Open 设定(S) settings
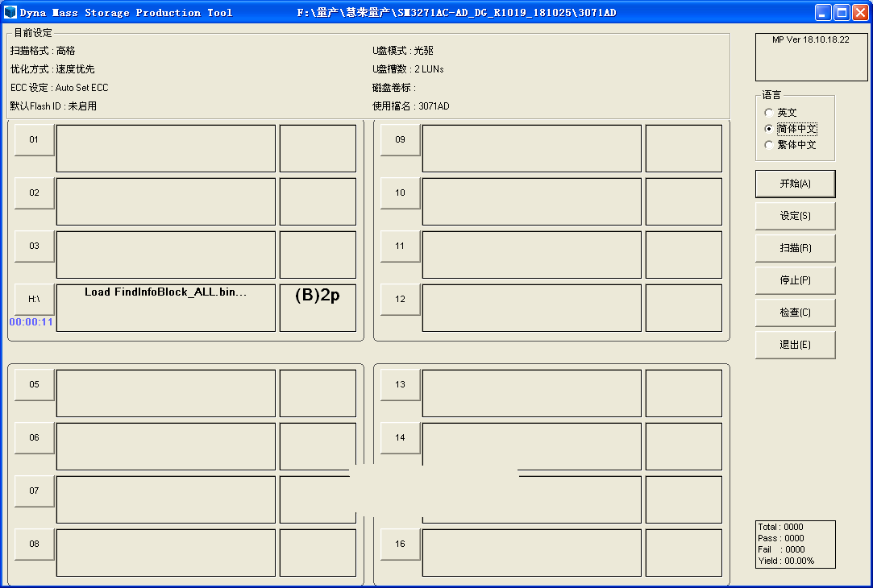The height and width of the screenshot is (588, 873). (x=795, y=216)
